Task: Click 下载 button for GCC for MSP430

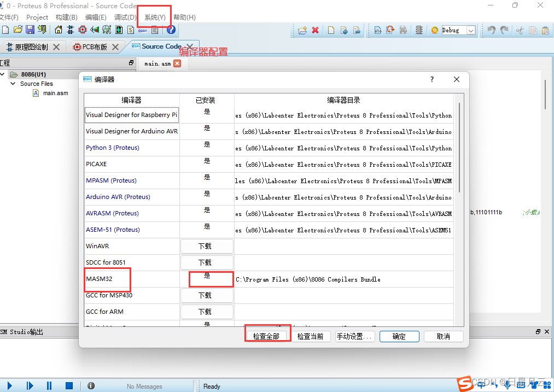Action: (x=207, y=295)
